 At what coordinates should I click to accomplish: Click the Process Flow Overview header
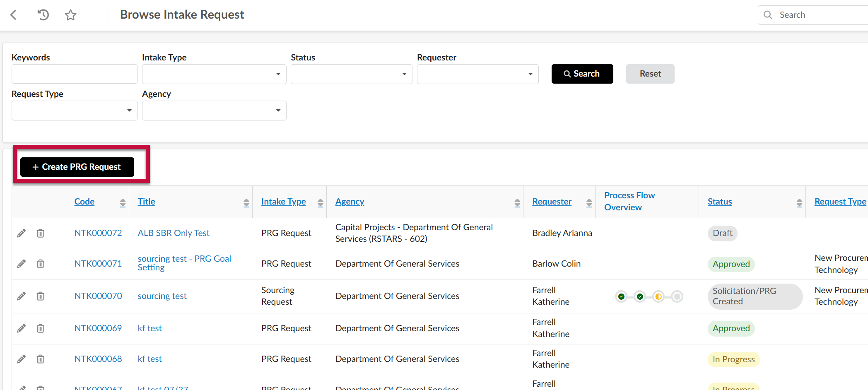click(x=629, y=201)
